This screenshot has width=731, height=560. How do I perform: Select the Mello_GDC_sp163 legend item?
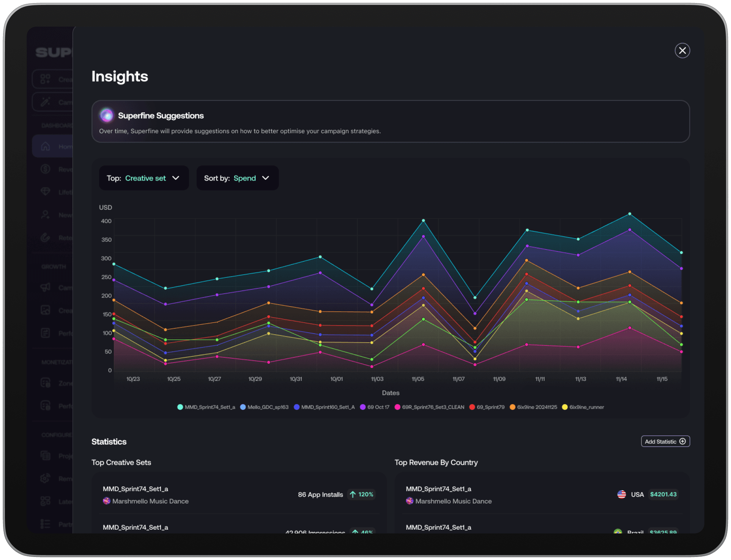coord(264,407)
